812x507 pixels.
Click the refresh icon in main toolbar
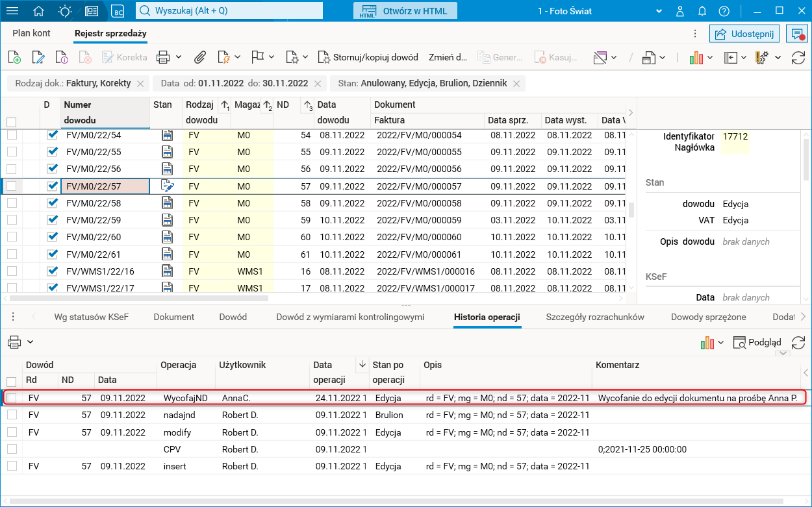[798, 58]
